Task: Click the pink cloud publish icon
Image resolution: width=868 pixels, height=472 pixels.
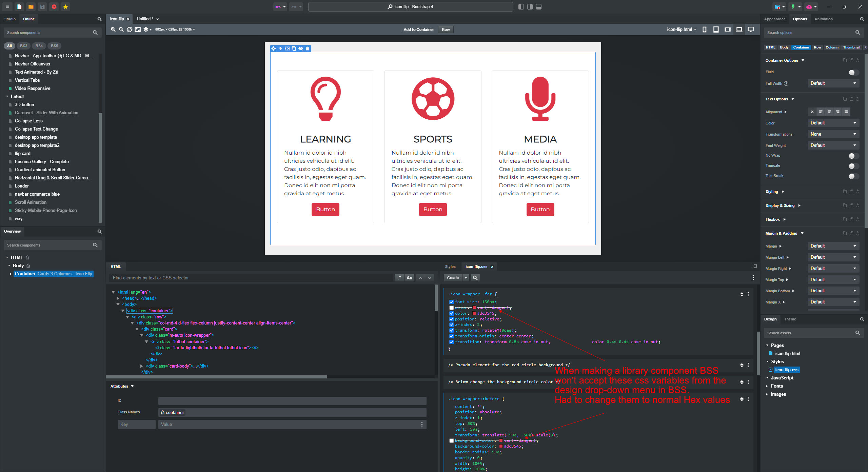Action: click(x=809, y=7)
